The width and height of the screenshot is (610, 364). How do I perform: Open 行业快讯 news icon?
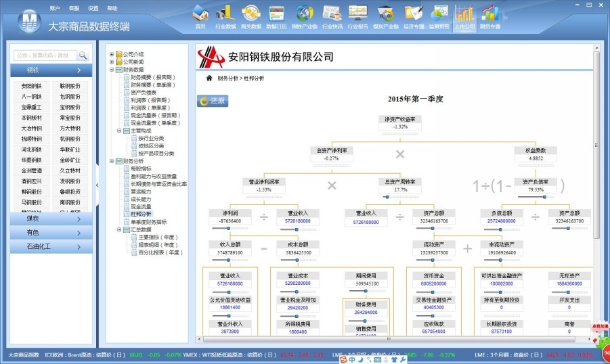[332, 17]
